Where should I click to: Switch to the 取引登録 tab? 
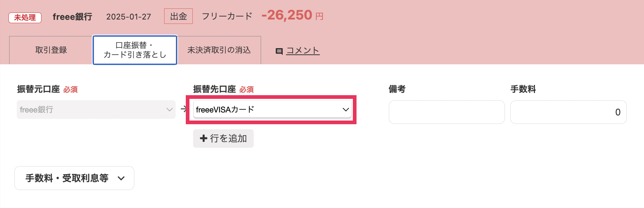(x=51, y=50)
